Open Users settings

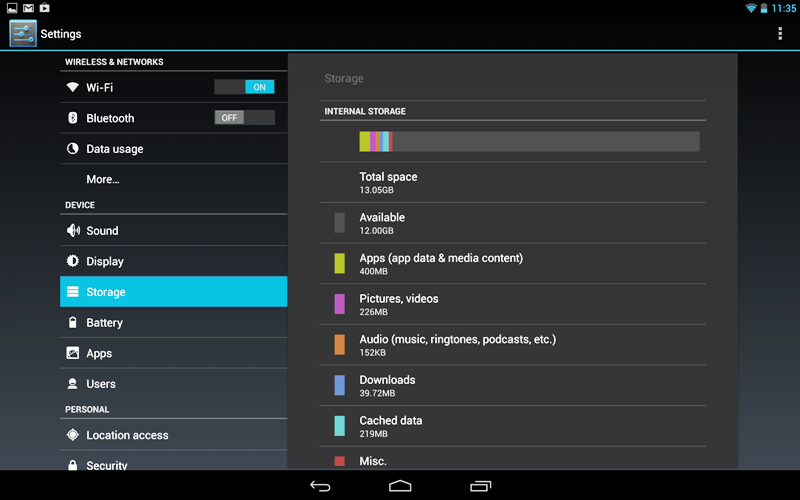(173, 384)
